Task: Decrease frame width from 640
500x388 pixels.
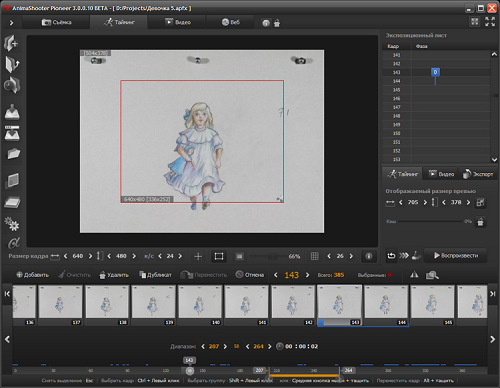Action: pos(66,256)
